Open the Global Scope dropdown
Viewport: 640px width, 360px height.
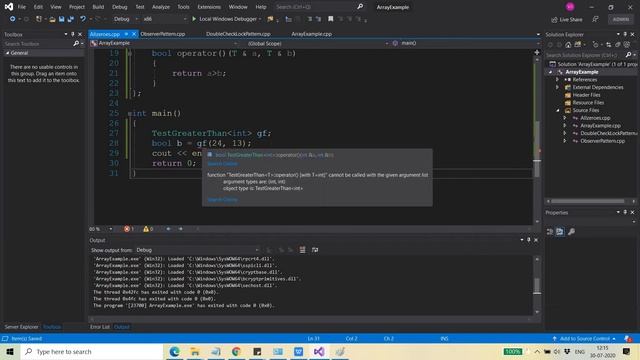[x=318, y=43]
